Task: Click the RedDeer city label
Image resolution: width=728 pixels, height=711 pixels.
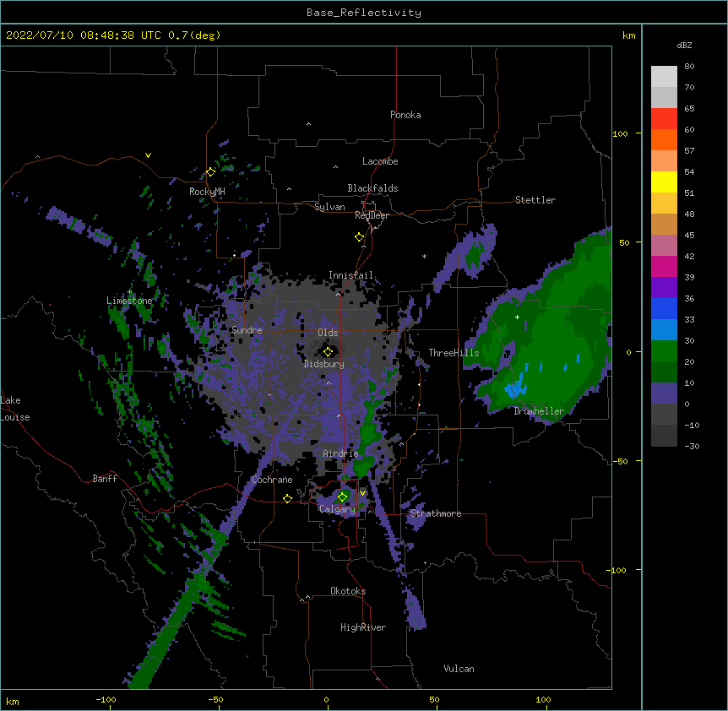Action: click(372, 215)
